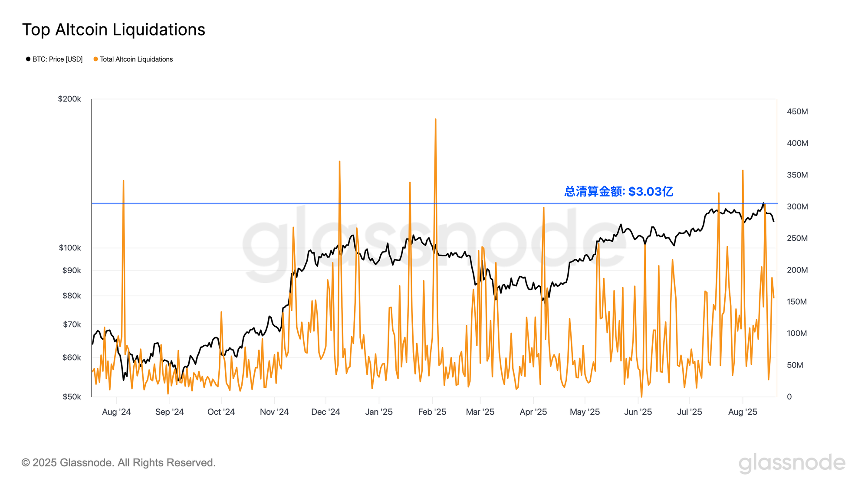Click the 450M right axis label
Screen dimensions: 868x488
(797, 111)
